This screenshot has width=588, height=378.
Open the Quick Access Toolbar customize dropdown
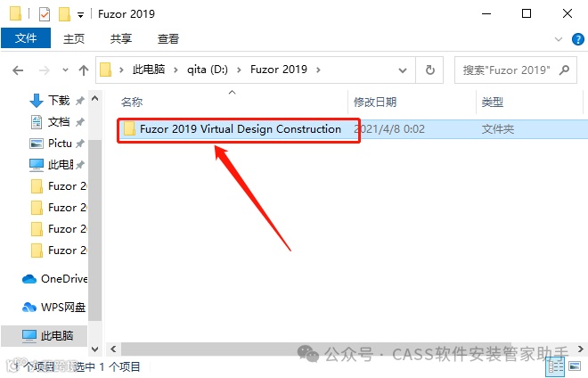(80, 15)
